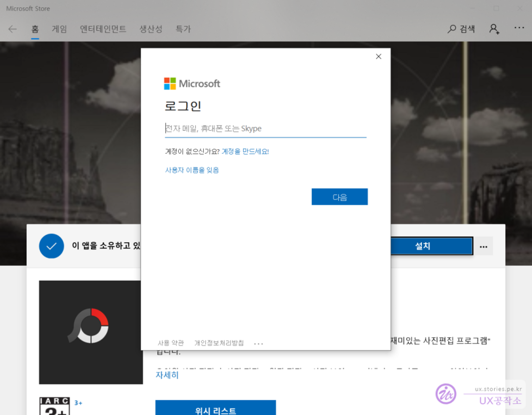Click the 사용자 이름을 잊음 link
The height and width of the screenshot is (415, 532).
(x=192, y=170)
